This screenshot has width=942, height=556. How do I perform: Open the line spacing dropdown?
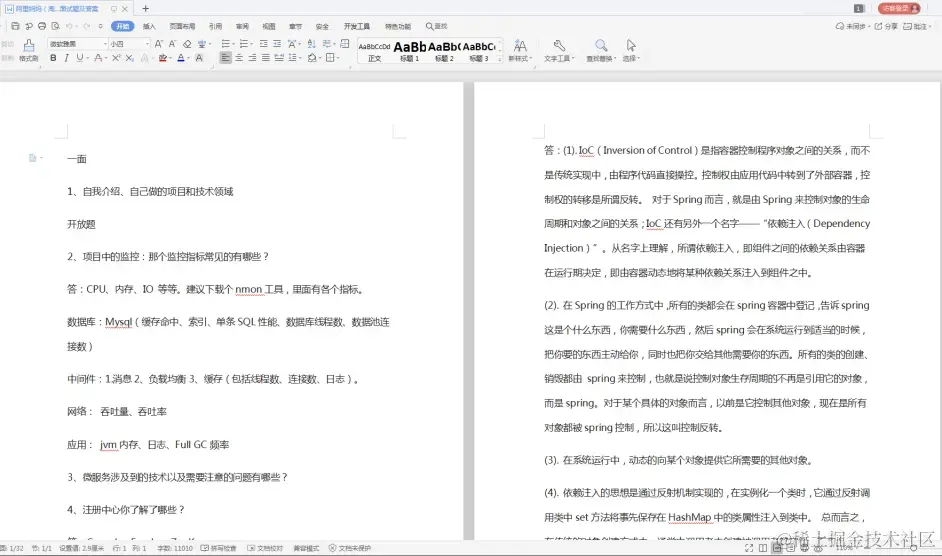300,58
